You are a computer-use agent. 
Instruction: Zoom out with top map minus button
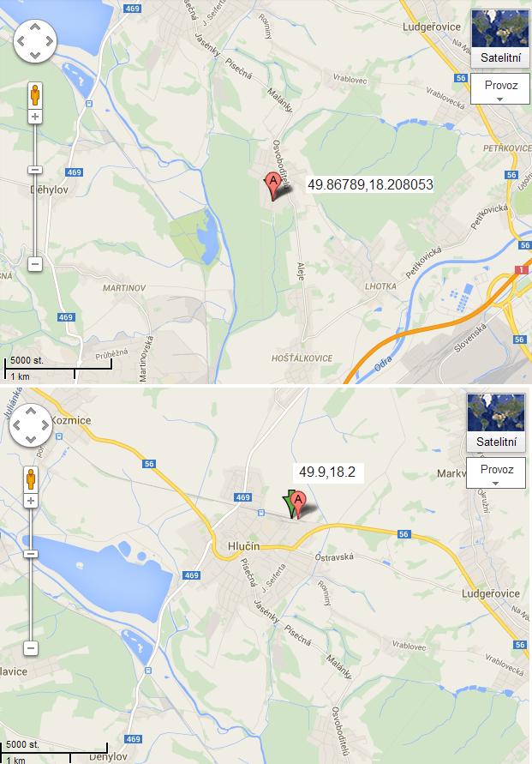point(34,264)
